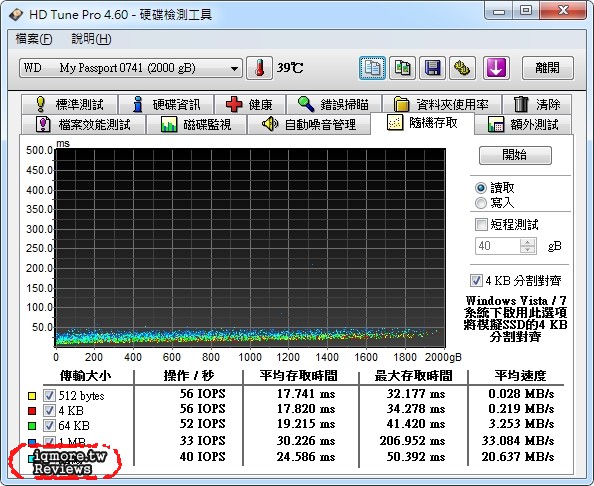Click the 開始 start button

[515, 155]
